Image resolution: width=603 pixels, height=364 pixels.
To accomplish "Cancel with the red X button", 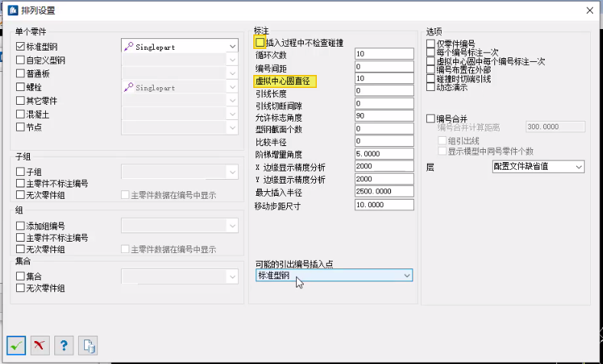I will click(40, 346).
